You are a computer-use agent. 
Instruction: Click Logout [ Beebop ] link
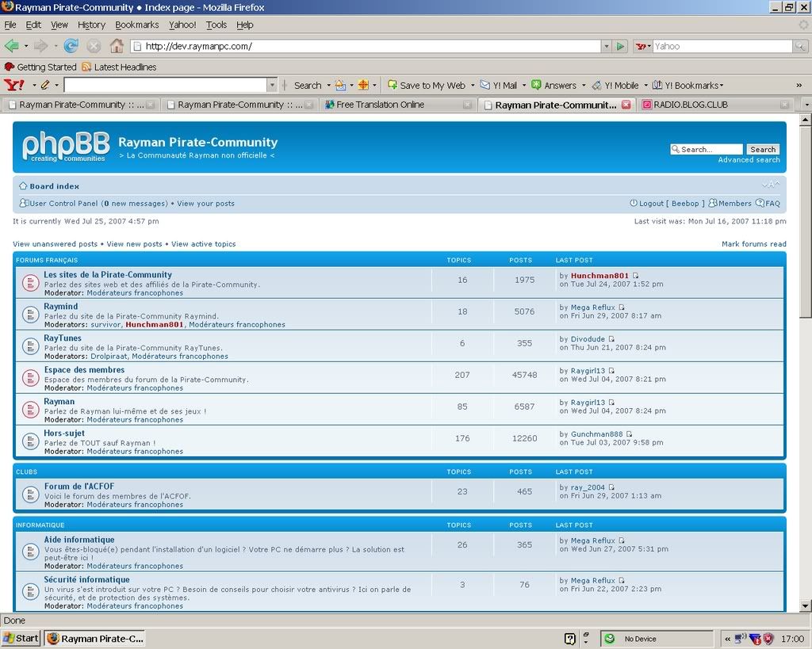click(672, 204)
